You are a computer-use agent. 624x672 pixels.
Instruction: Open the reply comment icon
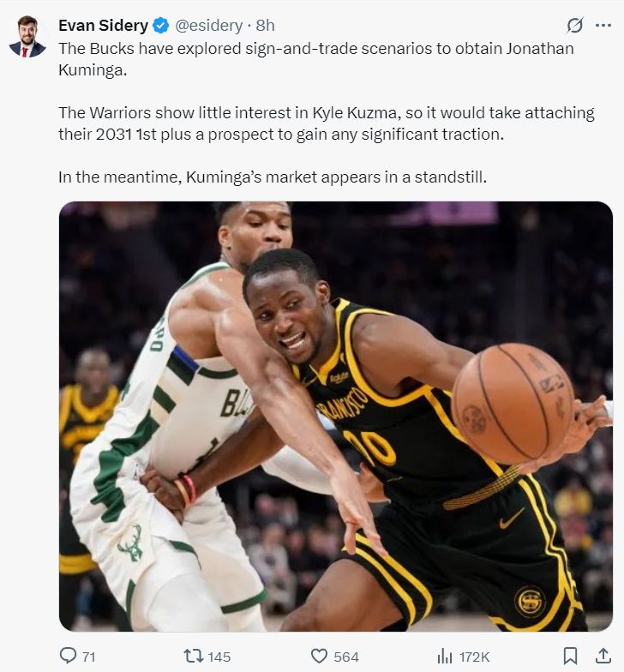pyautogui.click(x=68, y=656)
